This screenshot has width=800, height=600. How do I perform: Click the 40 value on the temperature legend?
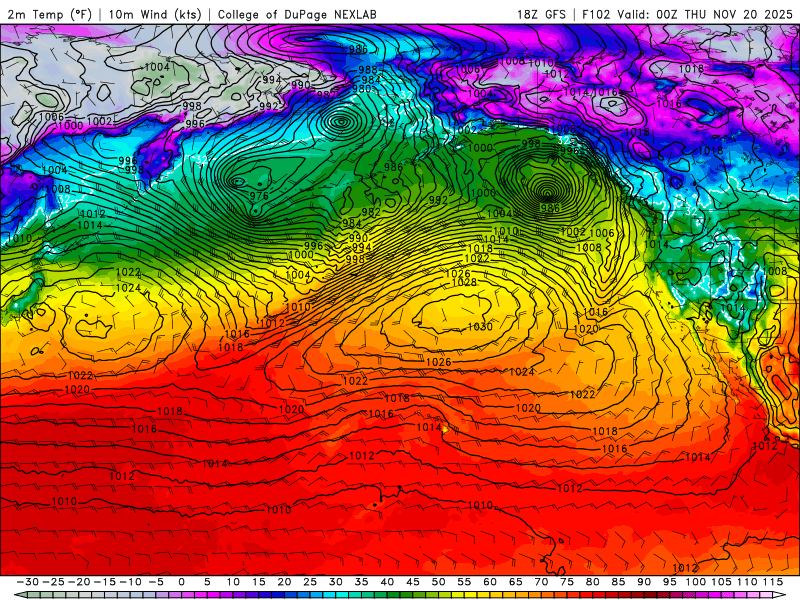387,582
